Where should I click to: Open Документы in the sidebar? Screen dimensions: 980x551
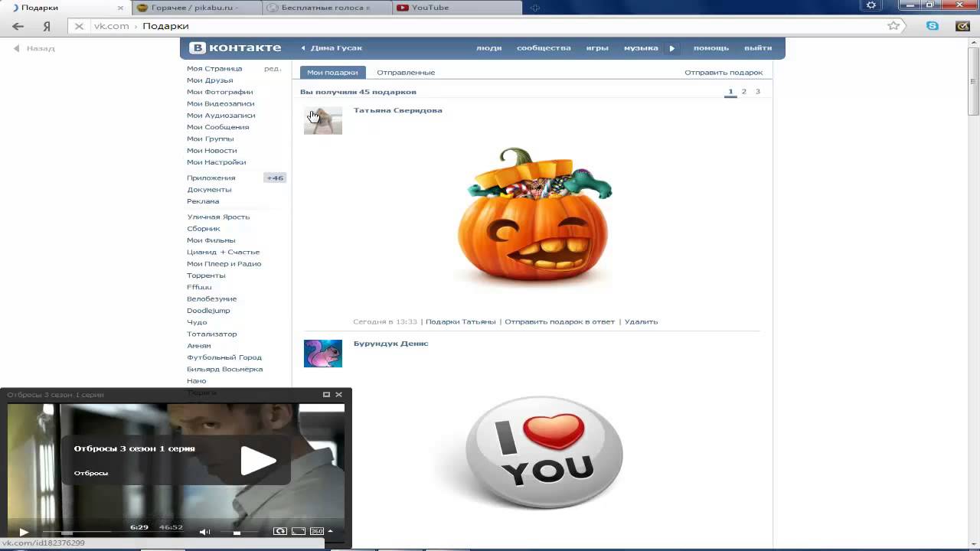click(x=209, y=190)
